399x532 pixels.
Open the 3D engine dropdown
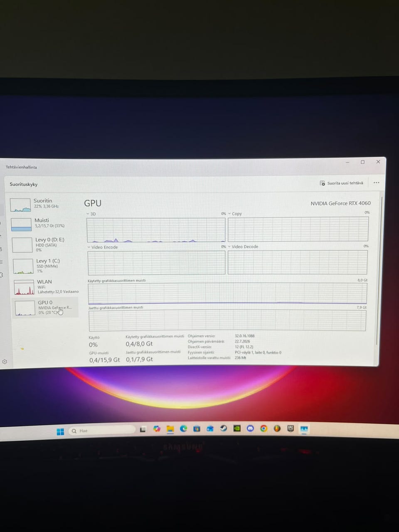coord(91,214)
